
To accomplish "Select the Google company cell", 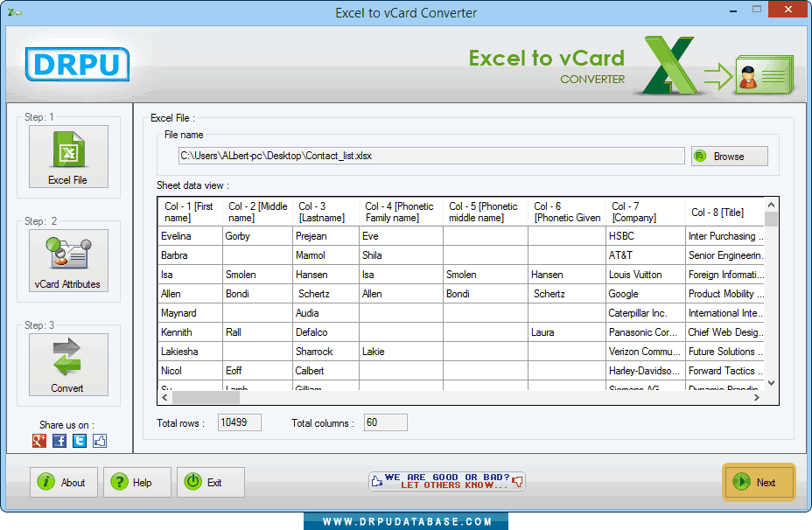I will click(x=646, y=294).
